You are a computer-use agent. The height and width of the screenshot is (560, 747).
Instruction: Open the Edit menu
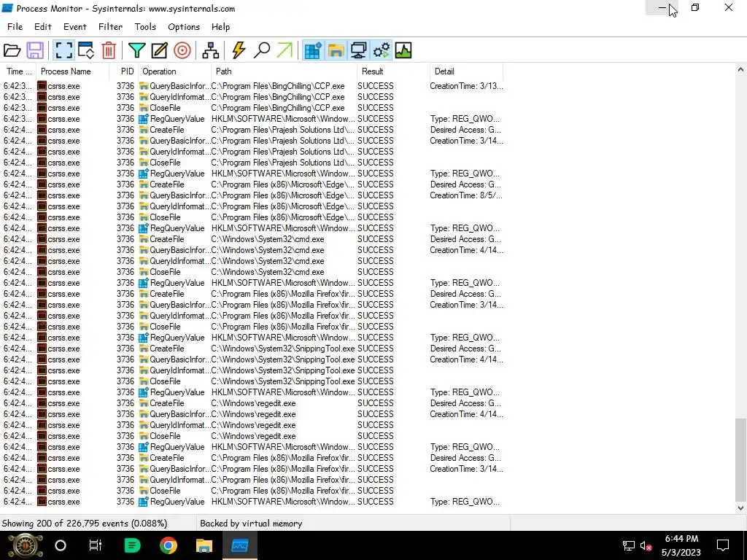pyautogui.click(x=43, y=27)
